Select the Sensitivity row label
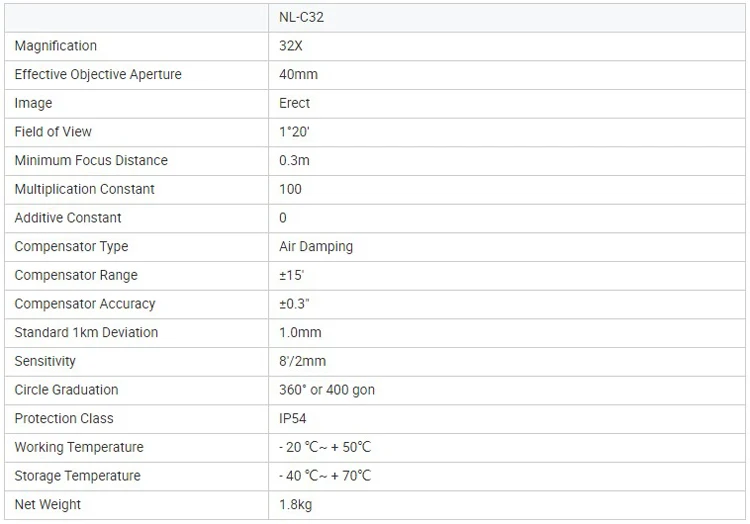750x524 pixels. click(45, 361)
